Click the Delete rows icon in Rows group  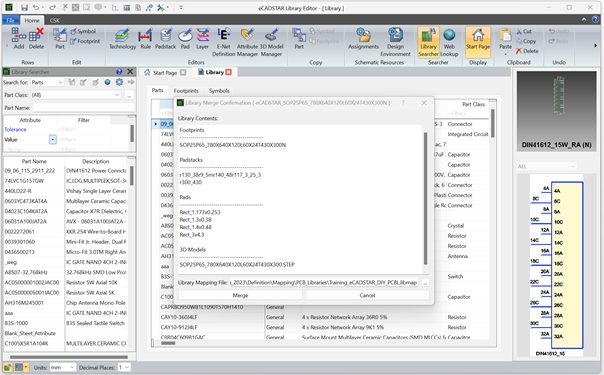(36, 39)
